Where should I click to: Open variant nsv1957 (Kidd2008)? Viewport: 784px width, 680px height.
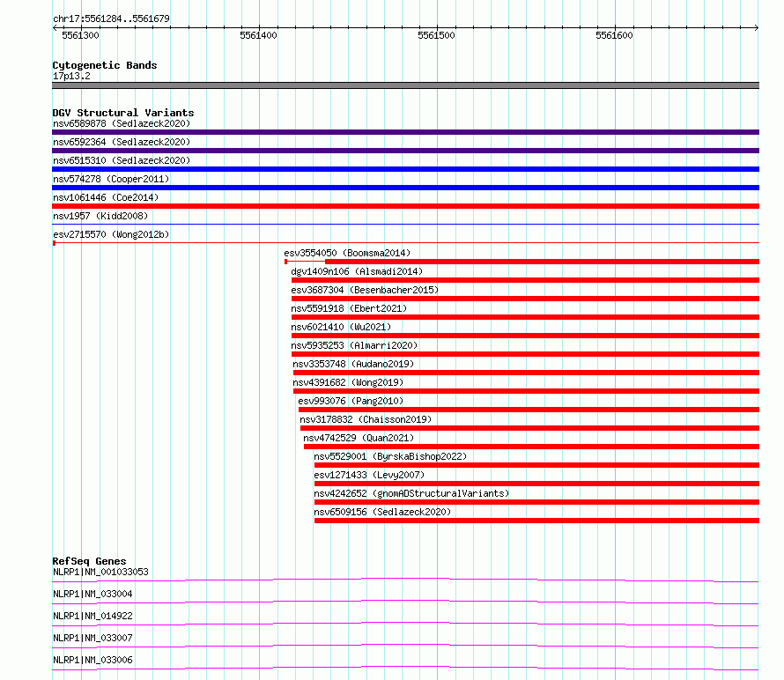point(100,216)
